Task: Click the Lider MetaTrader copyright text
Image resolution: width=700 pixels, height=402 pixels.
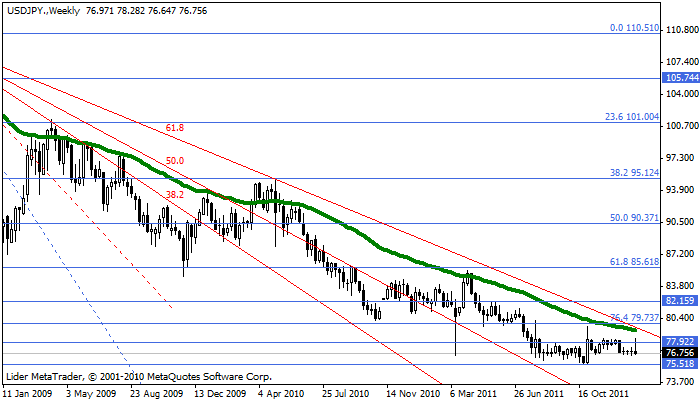Action: (x=139, y=377)
